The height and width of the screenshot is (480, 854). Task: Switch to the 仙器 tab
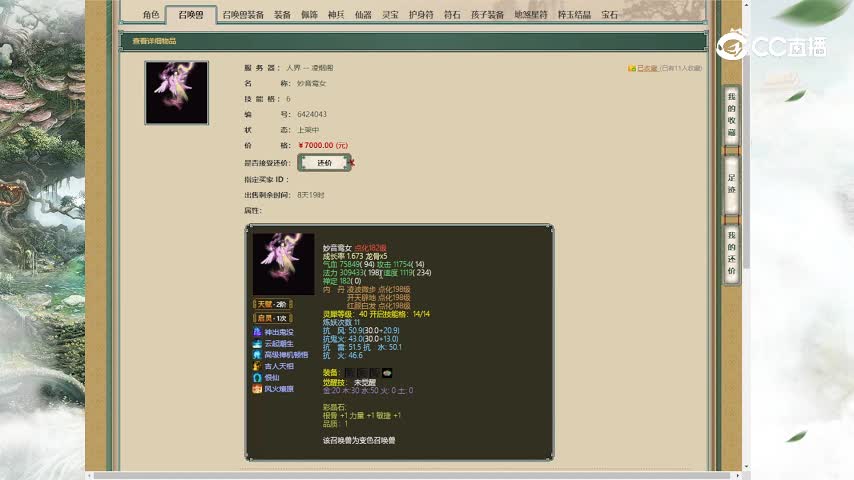pos(363,15)
